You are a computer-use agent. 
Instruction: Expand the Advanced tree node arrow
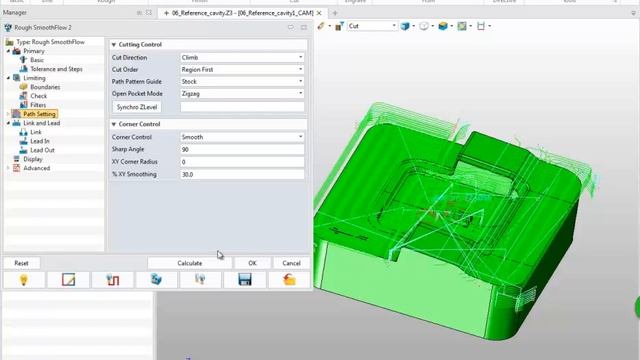(8, 168)
